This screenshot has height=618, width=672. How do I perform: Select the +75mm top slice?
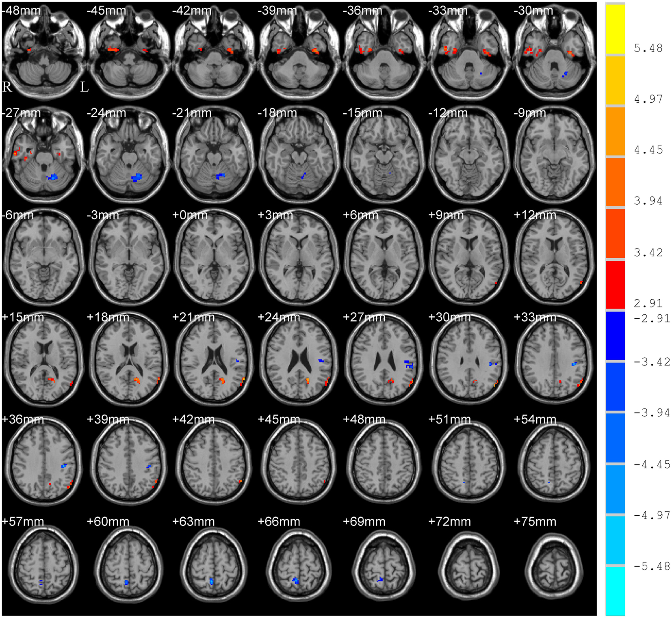[555, 564]
